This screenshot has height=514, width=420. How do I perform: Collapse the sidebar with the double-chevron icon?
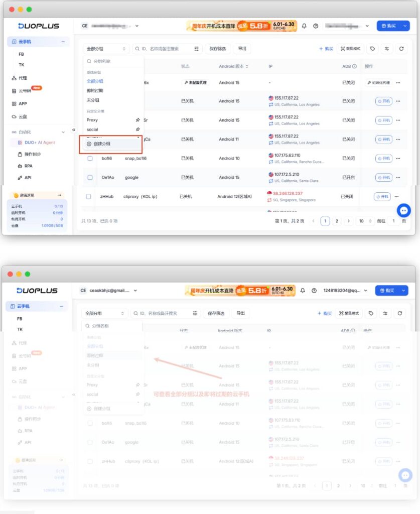tap(74, 130)
